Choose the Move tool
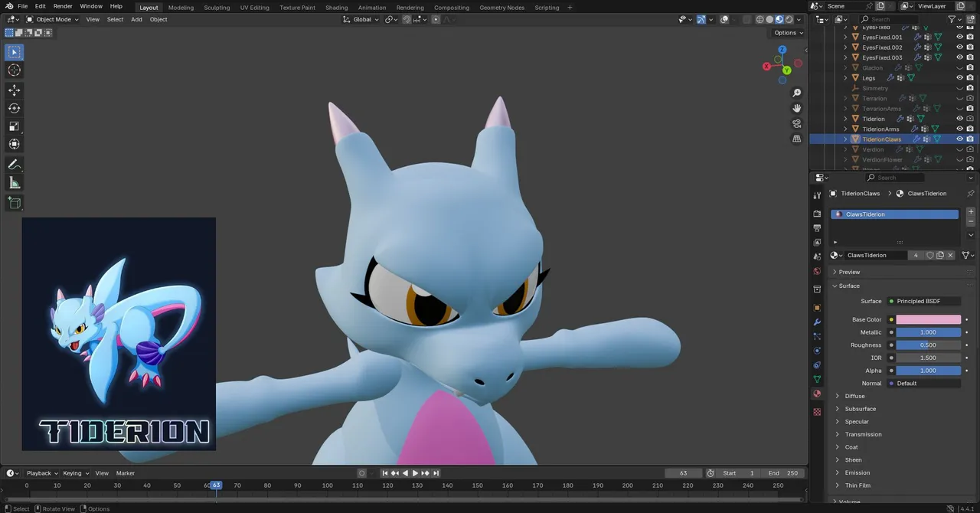Image resolution: width=980 pixels, height=513 pixels. coord(15,90)
